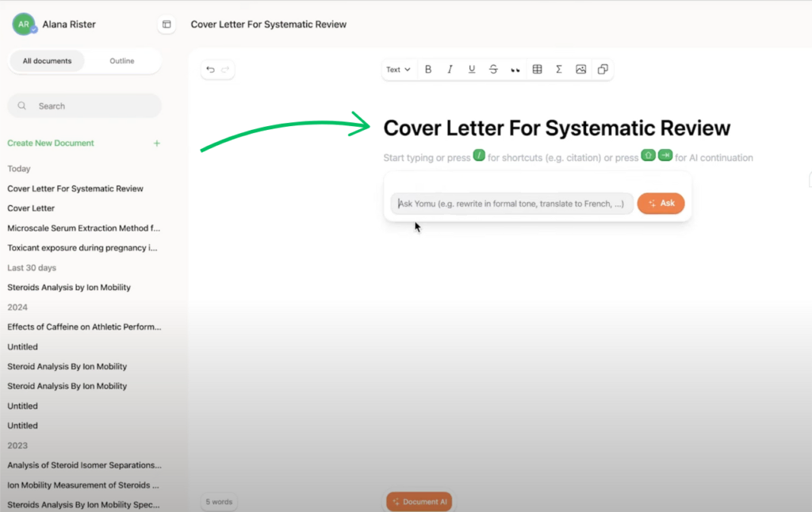Open the Document AI button

click(x=419, y=502)
